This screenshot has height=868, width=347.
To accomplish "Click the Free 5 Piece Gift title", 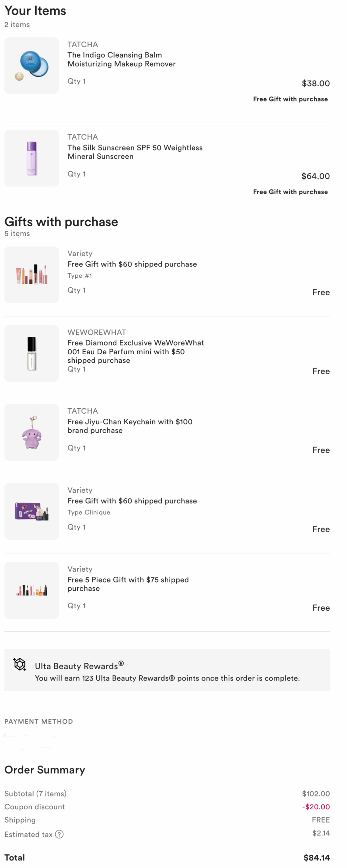I will [x=128, y=584].
